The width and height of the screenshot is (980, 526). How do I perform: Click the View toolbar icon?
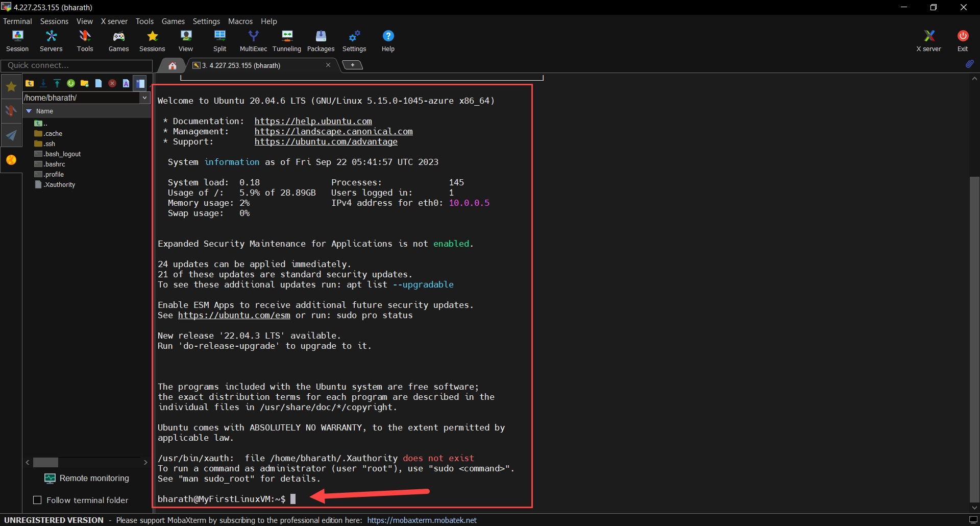pyautogui.click(x=186, y=41)
